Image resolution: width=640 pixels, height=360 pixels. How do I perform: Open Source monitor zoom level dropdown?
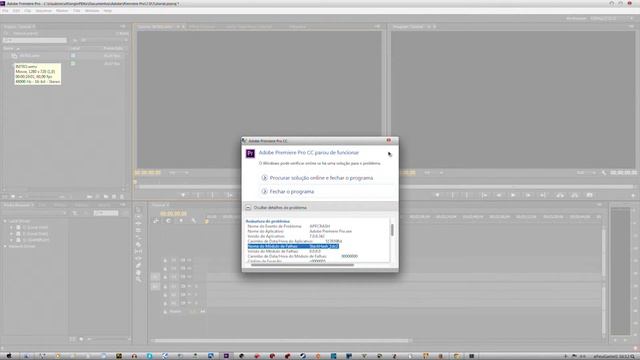tap(179, 173)
